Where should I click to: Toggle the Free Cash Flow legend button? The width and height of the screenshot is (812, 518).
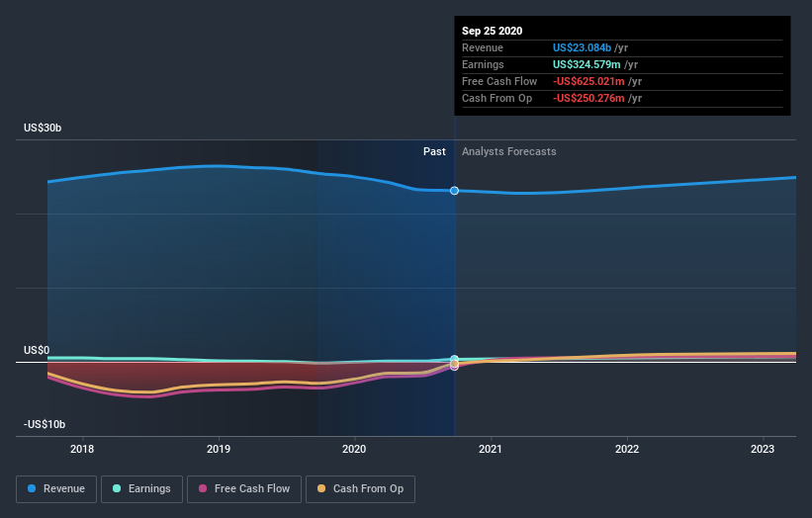[x=244, y=489]
